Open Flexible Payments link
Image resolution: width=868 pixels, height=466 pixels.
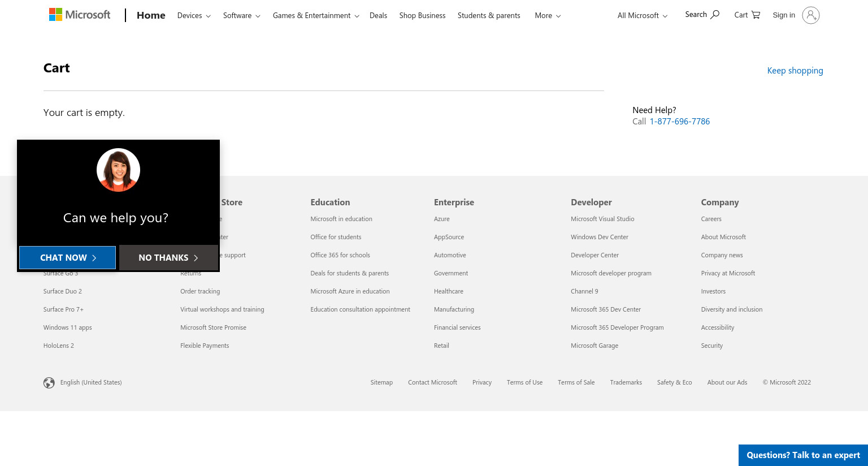point(205,346)
